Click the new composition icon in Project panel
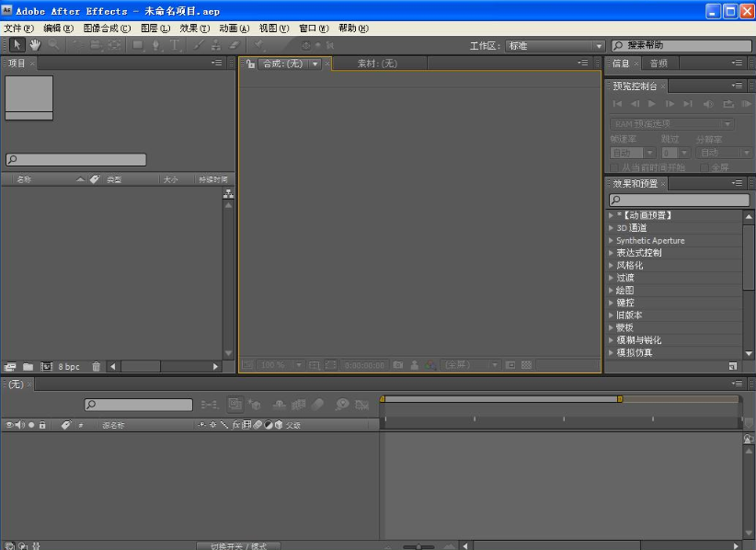756x550 pixels. [x=47, y=366]
